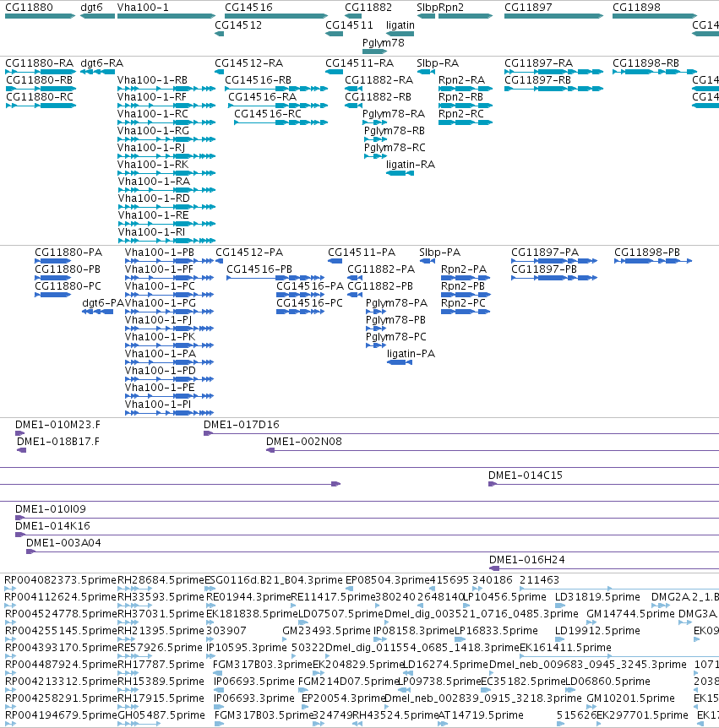
Task: Open the Vha100-1 gene feature label
Action: point(143,8)
